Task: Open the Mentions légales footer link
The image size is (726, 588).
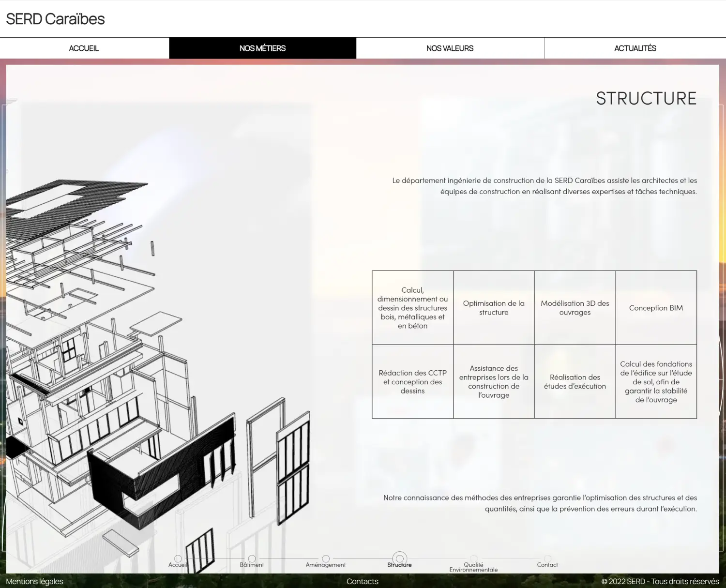Action: coord(35,581)
